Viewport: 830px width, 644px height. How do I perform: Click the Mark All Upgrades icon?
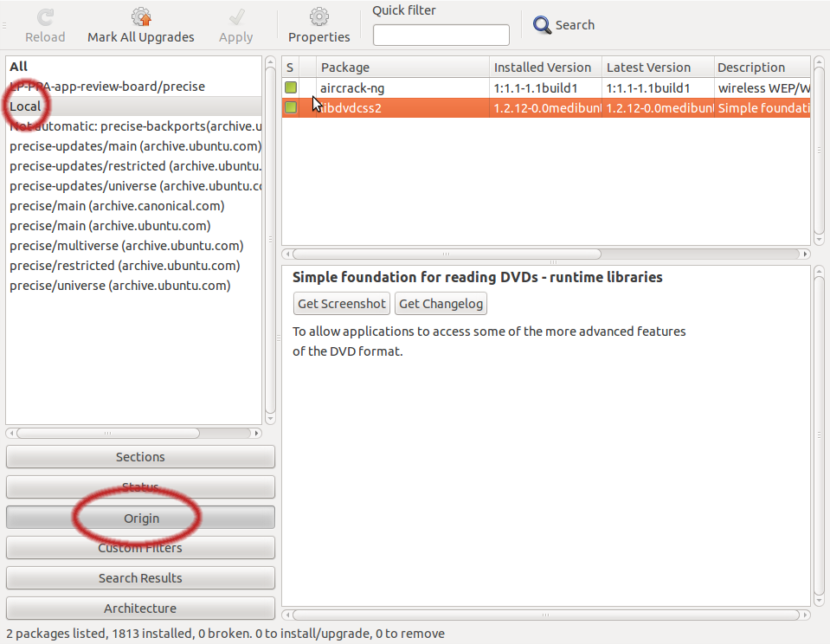(x=141, y=17)
